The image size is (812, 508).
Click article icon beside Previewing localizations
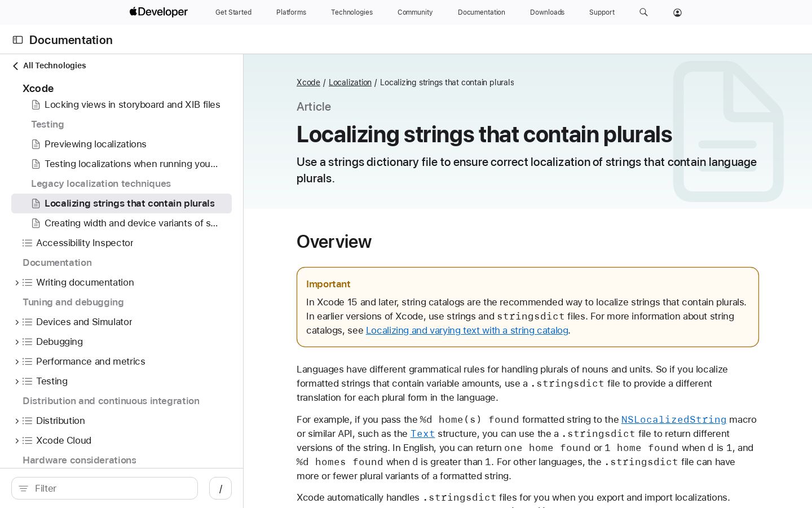(36, 144)
